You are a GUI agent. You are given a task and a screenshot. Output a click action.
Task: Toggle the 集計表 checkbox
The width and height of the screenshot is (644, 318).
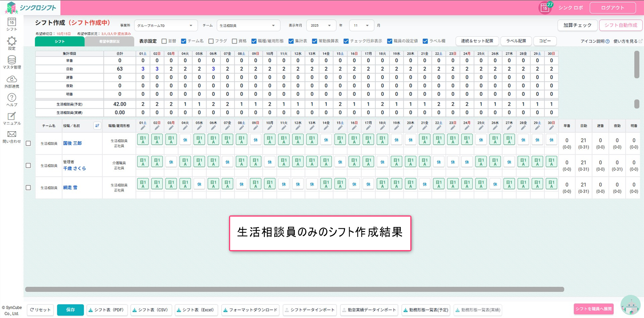(x=291, y=41)
